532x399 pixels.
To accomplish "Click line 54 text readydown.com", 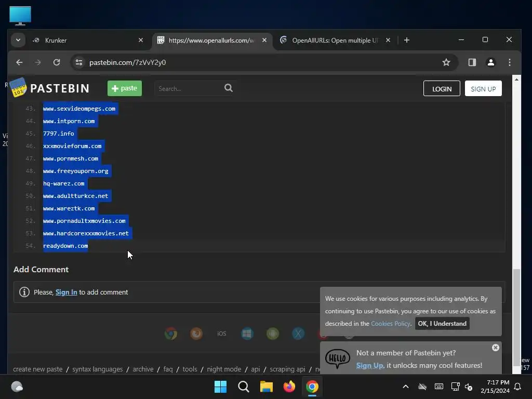I will tap(65, 246).
